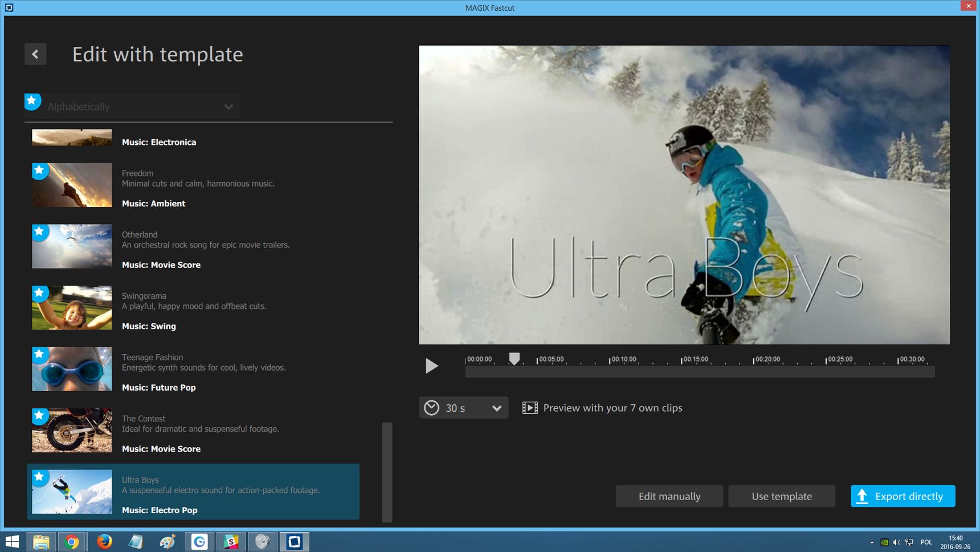The image size is (980, 552).
Task: Click Music: Future Pop label
Action: pos(159,387)
